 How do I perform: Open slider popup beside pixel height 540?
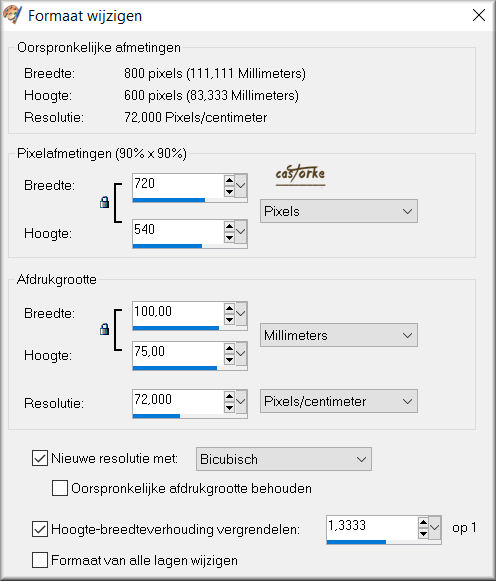pos(241,232)
